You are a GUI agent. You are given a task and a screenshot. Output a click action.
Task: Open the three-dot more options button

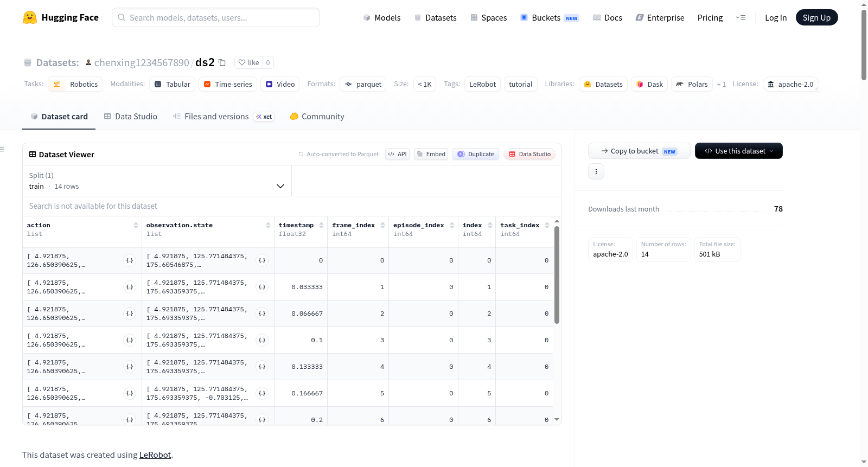[596, 171]
